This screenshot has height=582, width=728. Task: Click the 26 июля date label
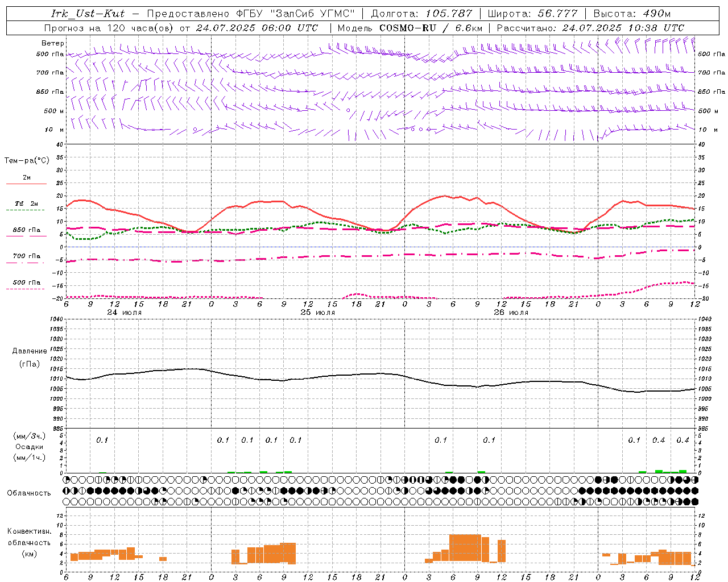pyautogui.click(x=511, y=312)
